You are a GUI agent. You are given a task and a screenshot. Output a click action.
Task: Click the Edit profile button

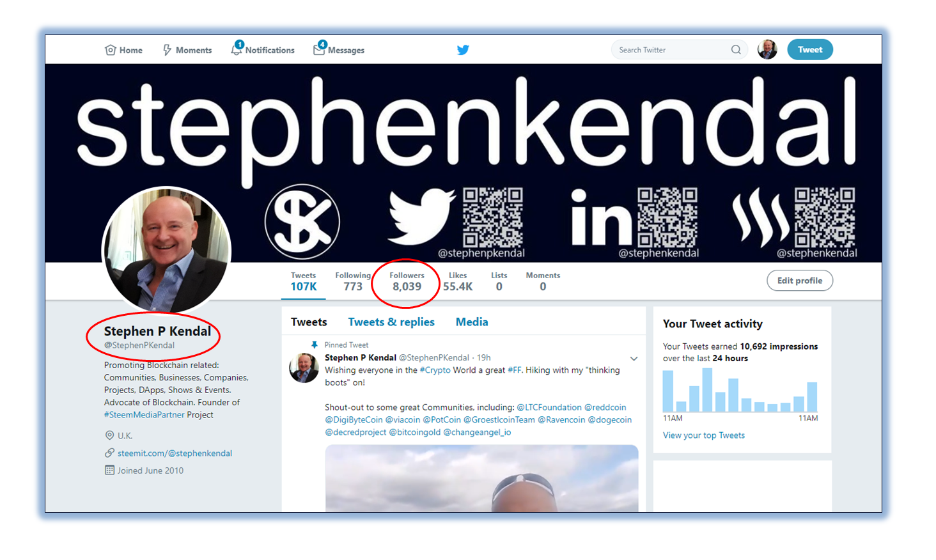pos(800,281)
